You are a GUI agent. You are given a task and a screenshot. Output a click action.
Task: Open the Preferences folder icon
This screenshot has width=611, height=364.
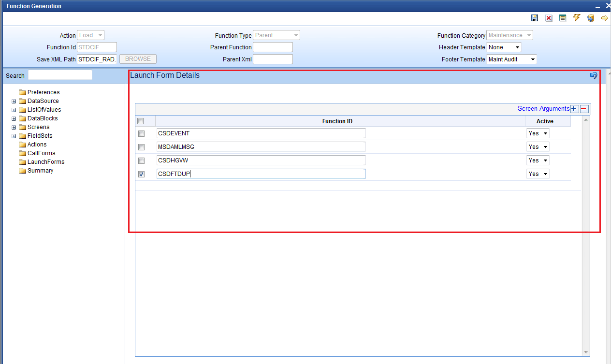22,92
